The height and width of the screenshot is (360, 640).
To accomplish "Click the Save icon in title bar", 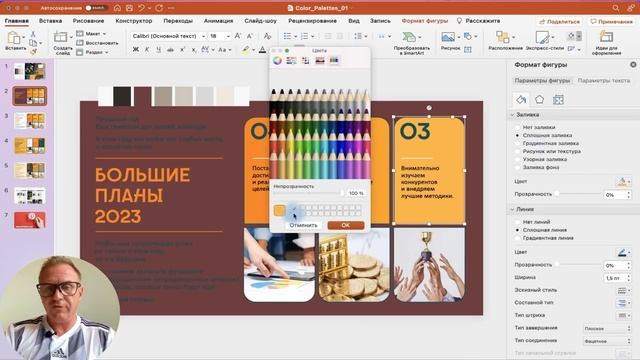I will pos(129,8).
